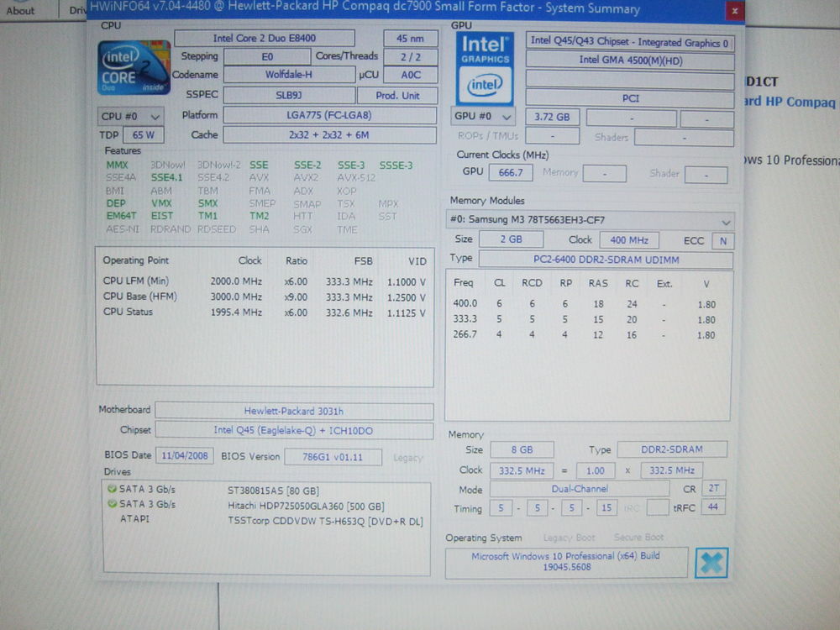Click the VMX feature label
Screen dimensions: 840x630
161,203
